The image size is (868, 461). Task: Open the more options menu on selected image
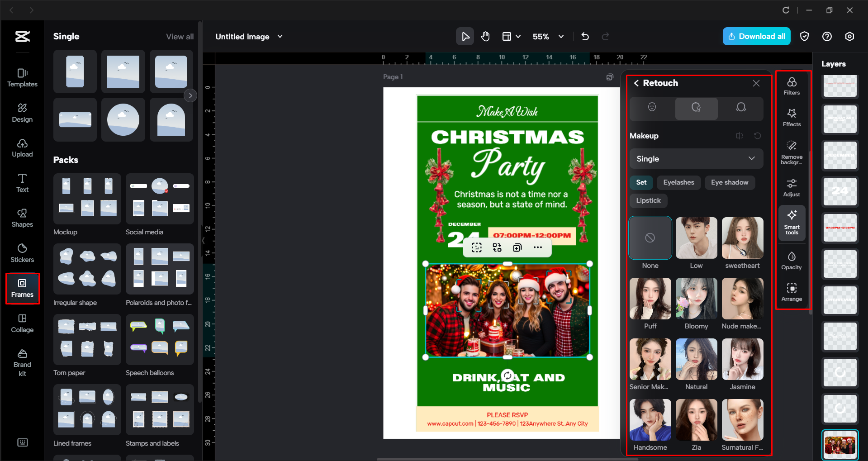coord(538,247)
